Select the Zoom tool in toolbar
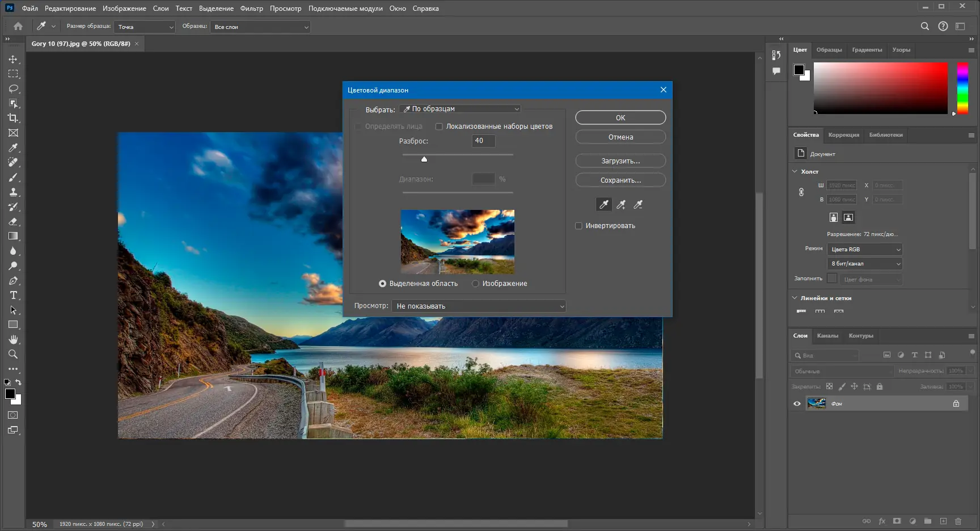The width and height of the screenshot is (980, 531). coord(13,355)
